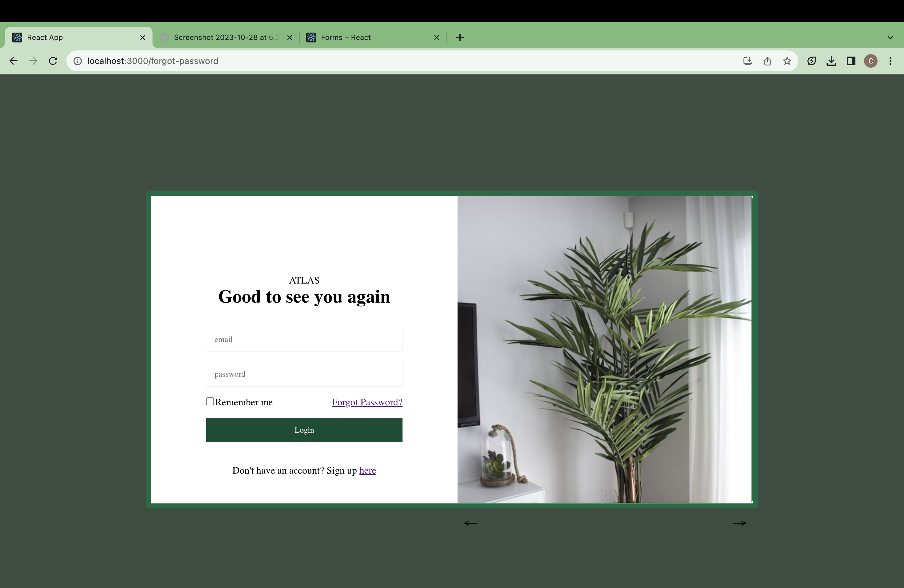Click the right arrow navigation control
Image resolution: width=904 pixels, height=588 pixels.
click(739, 523)
